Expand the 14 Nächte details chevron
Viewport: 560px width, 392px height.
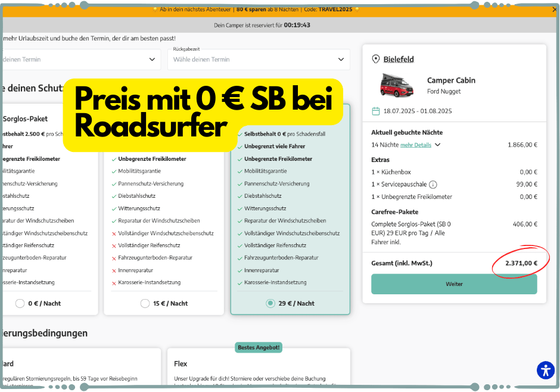tap(438, 145)
